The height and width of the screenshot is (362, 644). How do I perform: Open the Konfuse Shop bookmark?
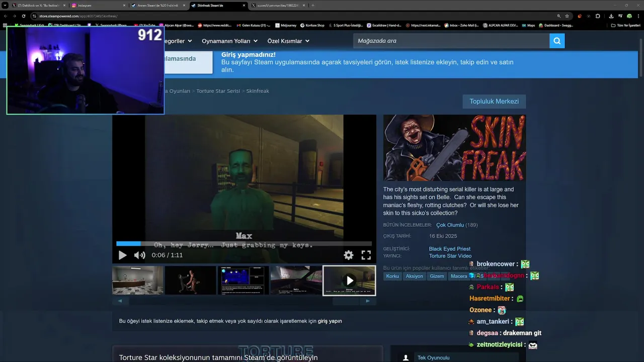point(312,25)
